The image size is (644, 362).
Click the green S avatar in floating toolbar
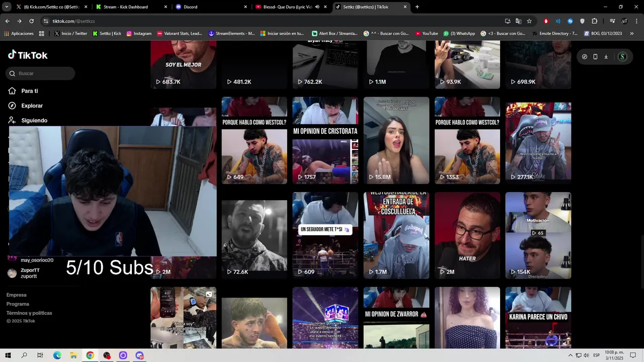622,57
